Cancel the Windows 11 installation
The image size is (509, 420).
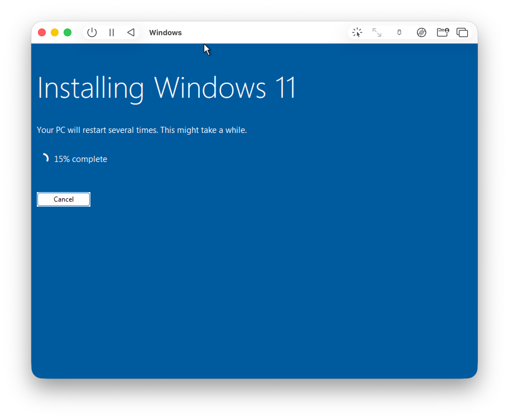tap(63, 199)
